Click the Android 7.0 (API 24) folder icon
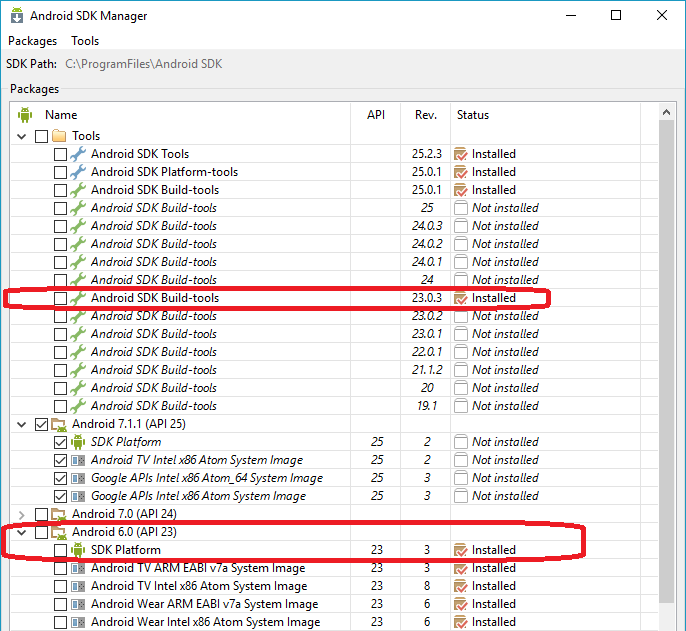The height and width of the screenshot is (631, 686). point(59,514)
